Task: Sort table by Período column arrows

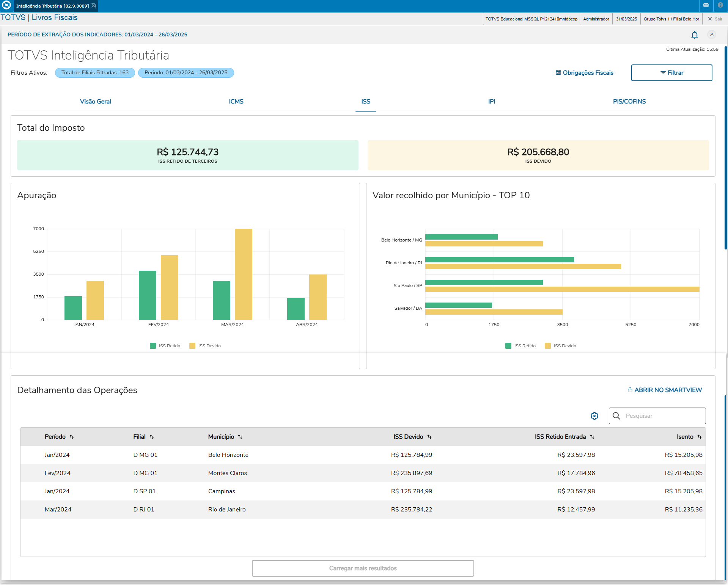Action: 72,437
